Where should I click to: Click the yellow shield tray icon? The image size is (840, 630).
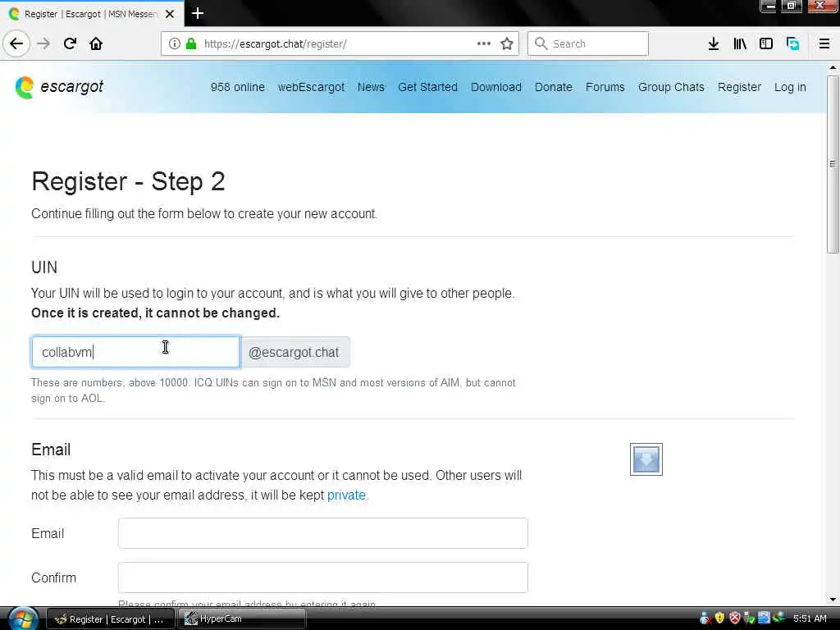pyautogui.click(x=720, y=619)
